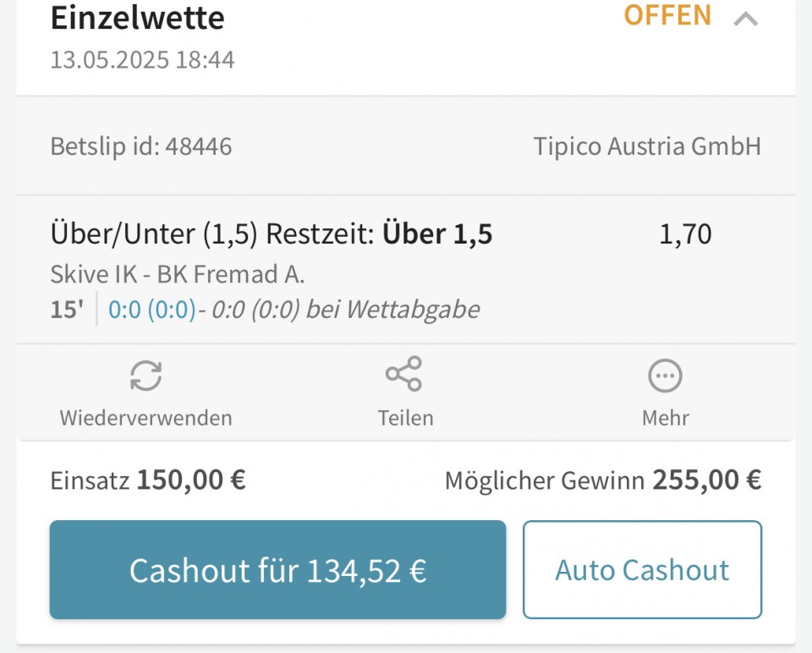
Task: Click the Einzelwette heading
Action: [x=137, y=18]
